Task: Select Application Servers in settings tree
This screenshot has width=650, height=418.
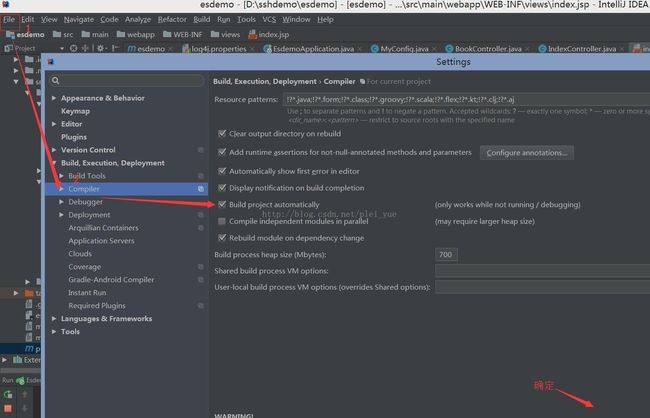Action: (x=102, y=241)
